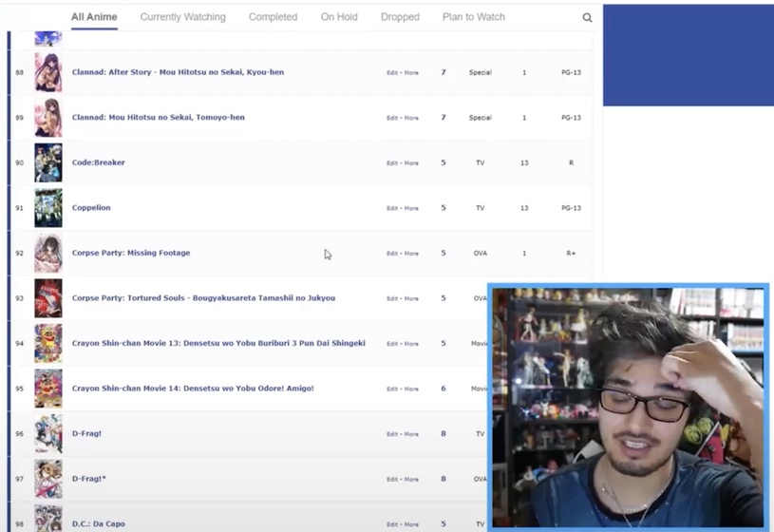This screenshot has height=532, width=774.
Task: Show the Plan to Watch tab
Action: tap(473, 17)
